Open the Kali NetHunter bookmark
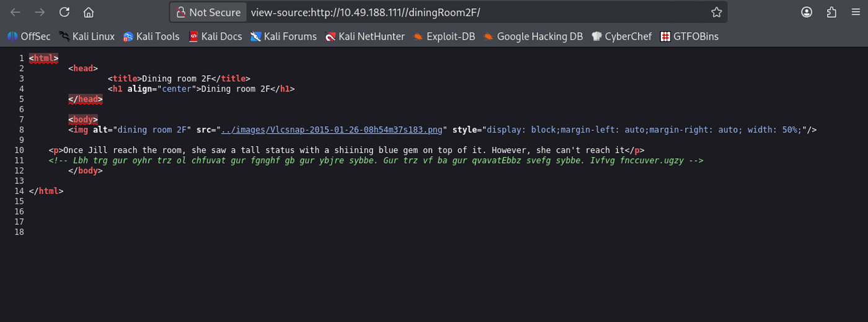Viewport: 868px width, 322px height. pos(365,37)
